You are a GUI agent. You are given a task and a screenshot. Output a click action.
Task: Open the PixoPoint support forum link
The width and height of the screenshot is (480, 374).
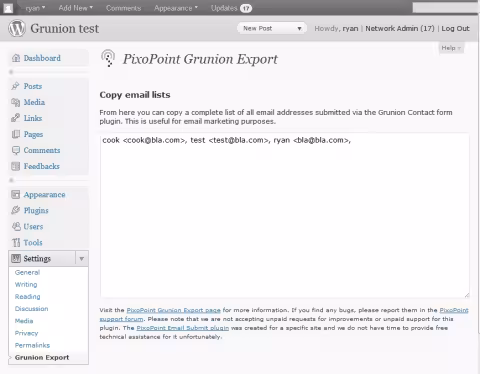coord(454,310)
